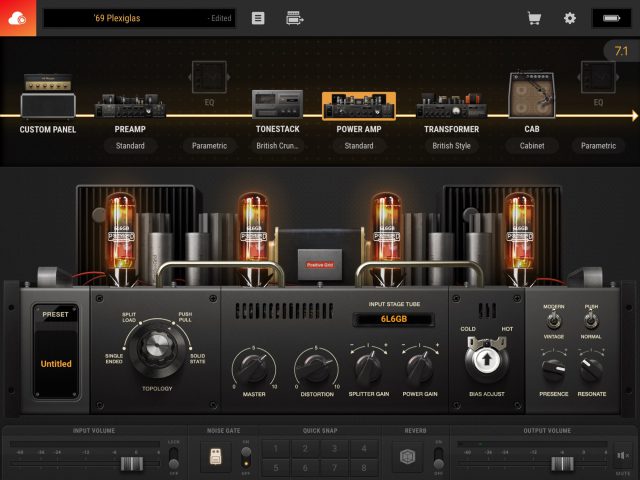Click the CUSTOM PANEL label

tap(48, 130)
